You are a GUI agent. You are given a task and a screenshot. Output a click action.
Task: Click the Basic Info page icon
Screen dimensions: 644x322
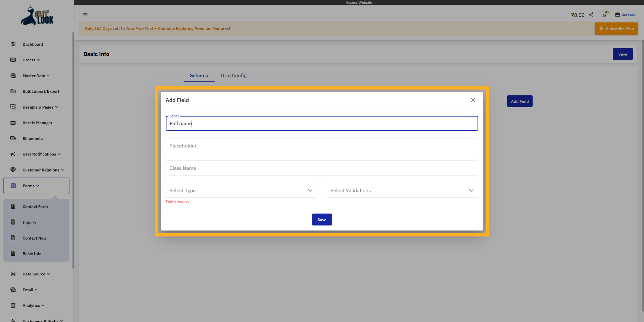point(13,253)
